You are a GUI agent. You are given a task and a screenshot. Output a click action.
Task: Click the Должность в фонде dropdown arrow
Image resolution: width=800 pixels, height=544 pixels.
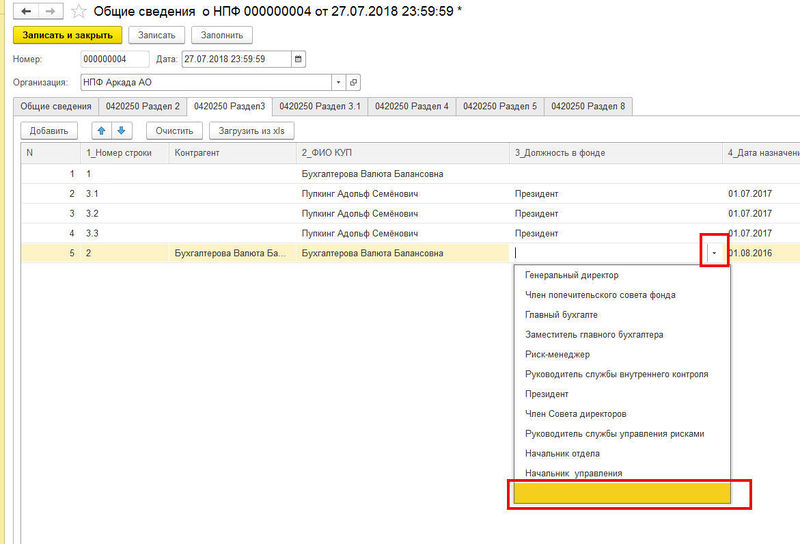point(715,253)
